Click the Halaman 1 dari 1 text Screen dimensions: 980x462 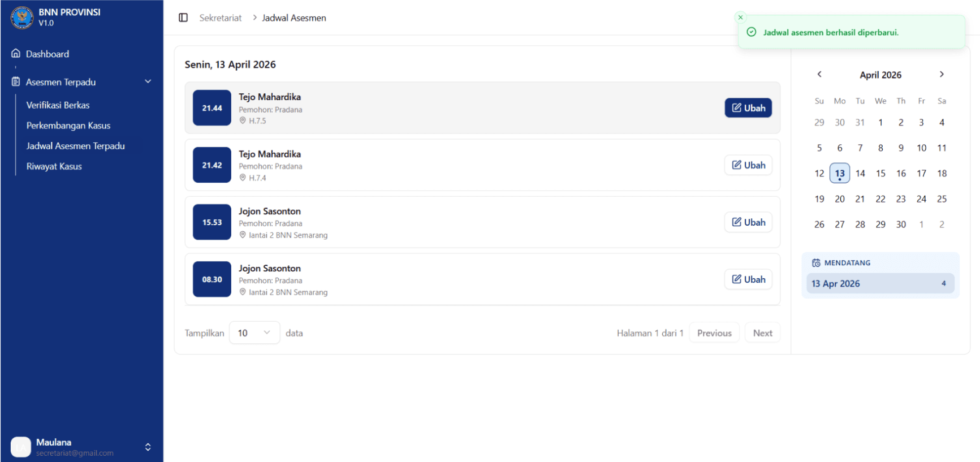[650, 333]
